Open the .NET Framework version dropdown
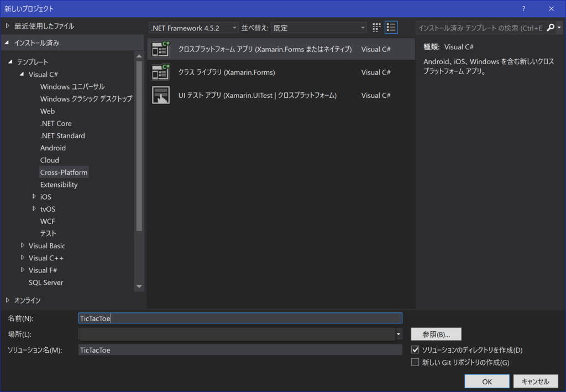This screenshot has width=566, height=392. click(x=193, y=28)
